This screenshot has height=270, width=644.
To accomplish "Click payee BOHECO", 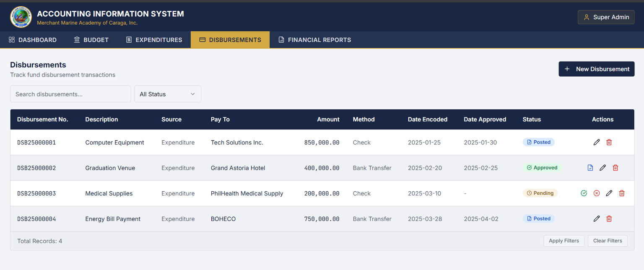I will [x=223, y=219].
